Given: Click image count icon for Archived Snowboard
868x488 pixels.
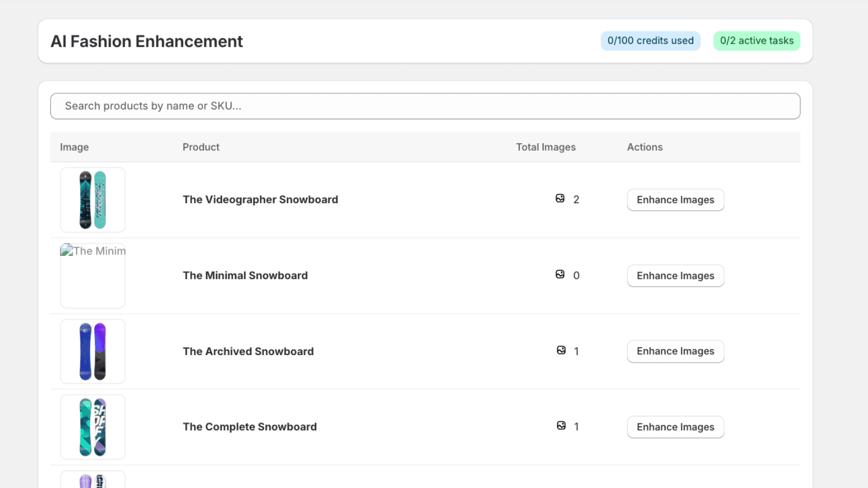Looking at the screenshot, I should click(561, 350).
